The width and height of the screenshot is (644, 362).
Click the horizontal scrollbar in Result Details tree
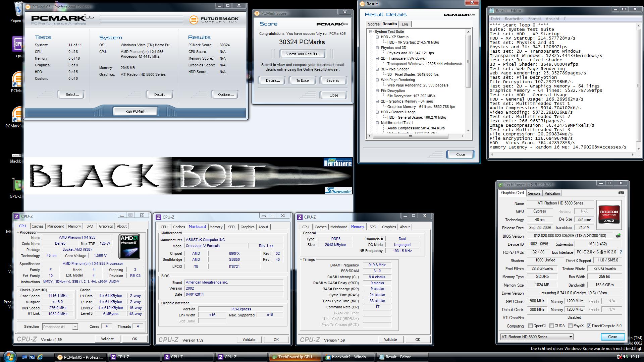point(416,136)
